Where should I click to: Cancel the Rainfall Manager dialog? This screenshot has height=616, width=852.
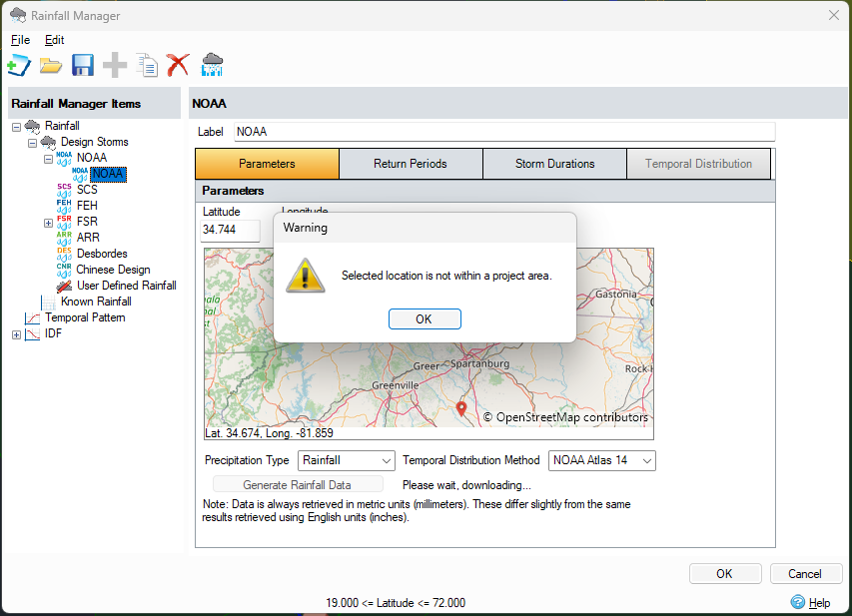(805, 573)
